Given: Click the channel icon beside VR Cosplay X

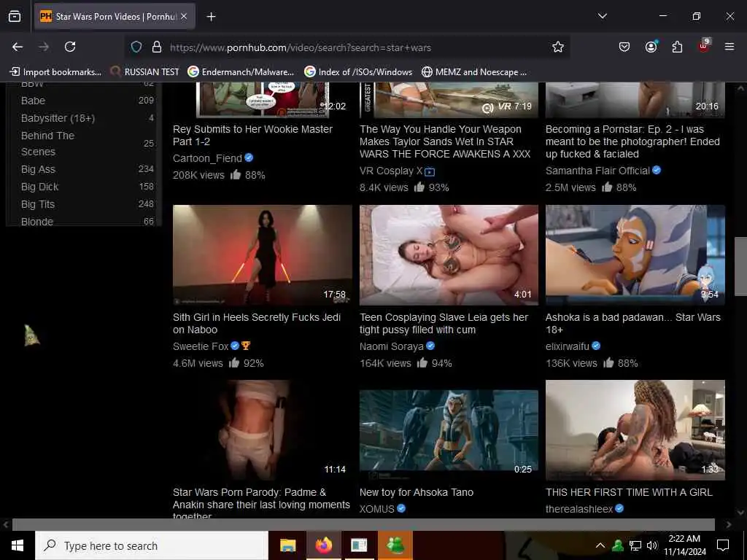Looking at the screenshot, I should 430,171.
